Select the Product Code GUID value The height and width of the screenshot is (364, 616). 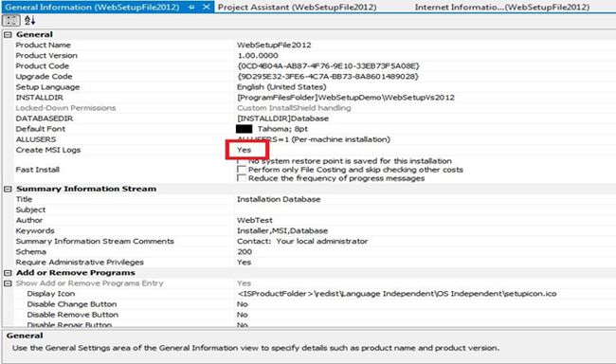click(x=329, y=66)
